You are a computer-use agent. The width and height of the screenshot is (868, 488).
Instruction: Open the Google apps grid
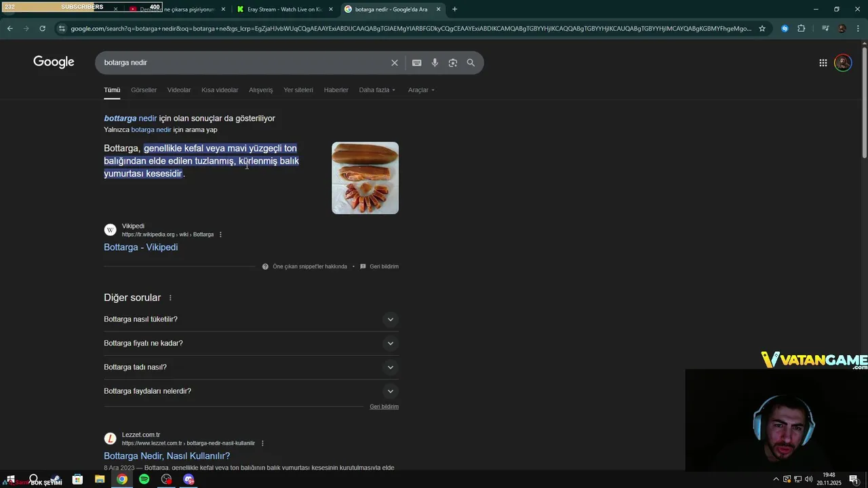[x=823, y=62]
